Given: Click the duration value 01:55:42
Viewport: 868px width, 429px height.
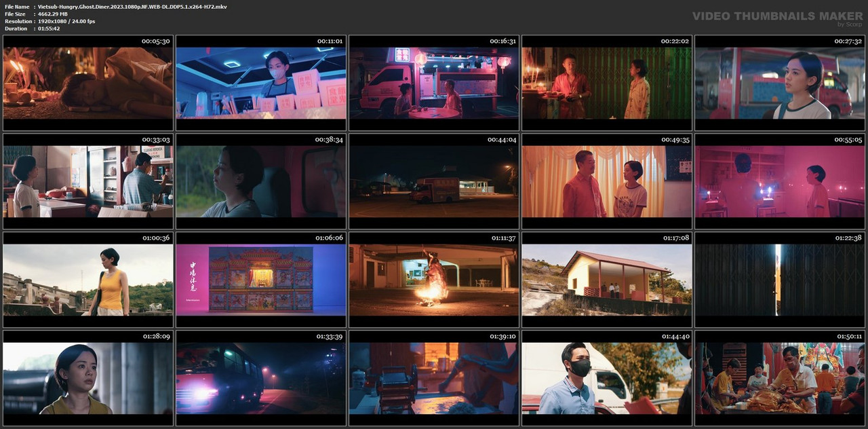Looking at the screenshot, I should click(49, 29).
